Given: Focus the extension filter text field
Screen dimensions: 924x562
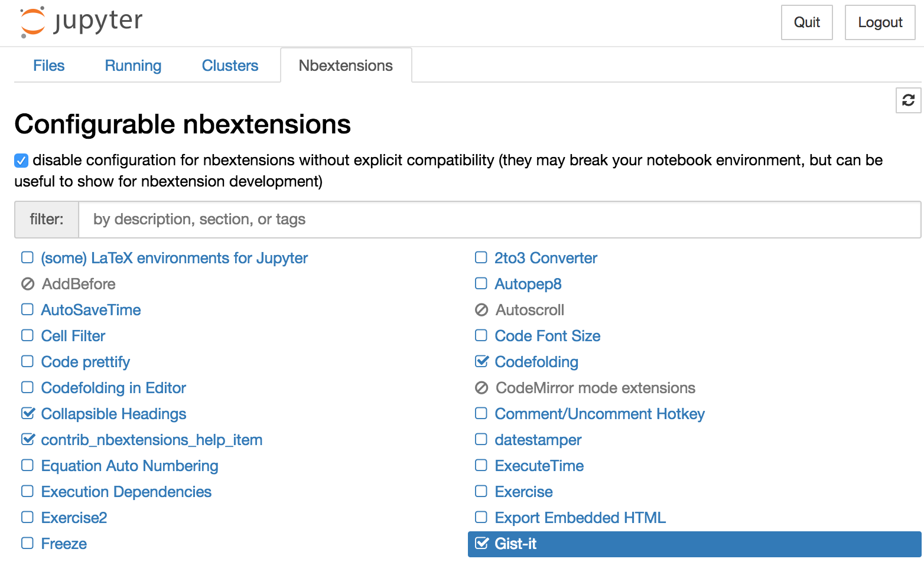Looking at the screenshot, I should click(x=499, y=220).
